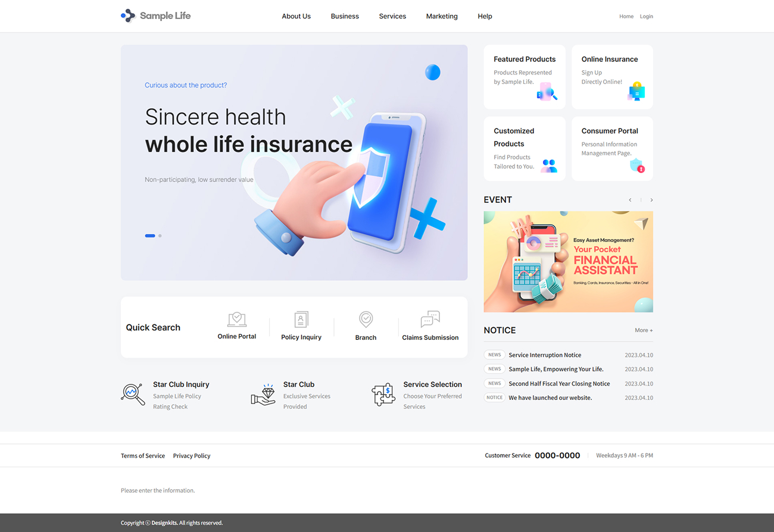Click Login at the top right
Image resolution: width=774 pixels, height=532 pixels.
[647, 16]
